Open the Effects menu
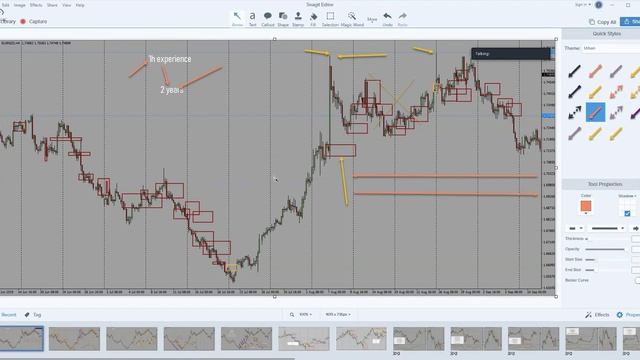Viewport: 640px width, 360px height. point(36,5)
